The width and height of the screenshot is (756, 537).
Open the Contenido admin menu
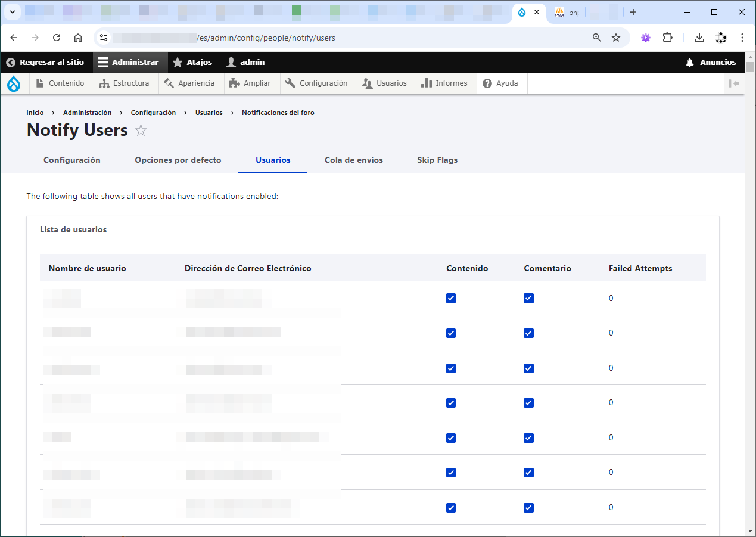click(60, 83)
